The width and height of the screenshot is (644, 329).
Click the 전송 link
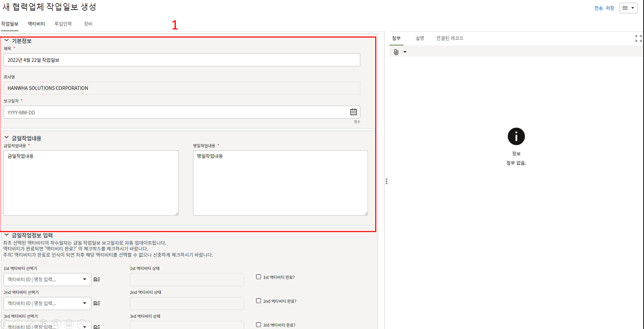coord(598,8)
